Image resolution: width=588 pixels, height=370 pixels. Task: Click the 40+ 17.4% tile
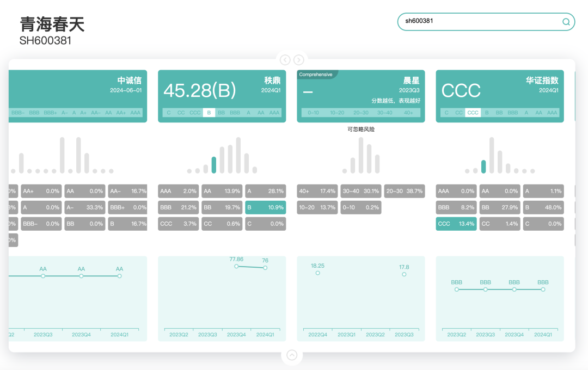click(317, 191)
